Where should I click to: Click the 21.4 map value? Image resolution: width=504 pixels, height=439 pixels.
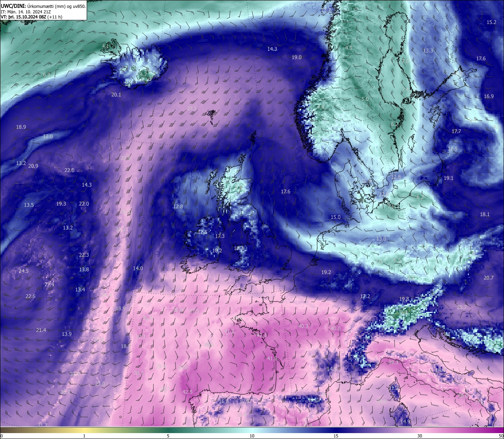[x=41, y=330]
